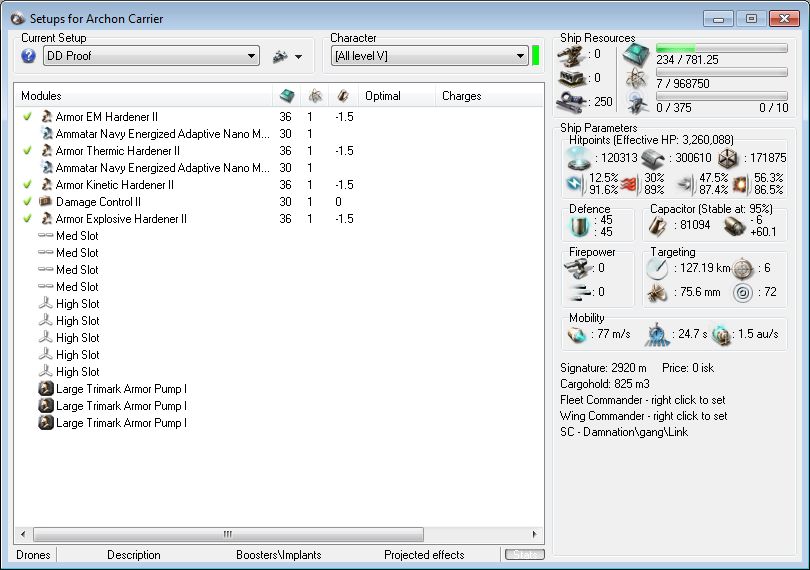This screenshot has width=810, height=570.
Task: Select the first empty High Slot
Action: [279, 304]
